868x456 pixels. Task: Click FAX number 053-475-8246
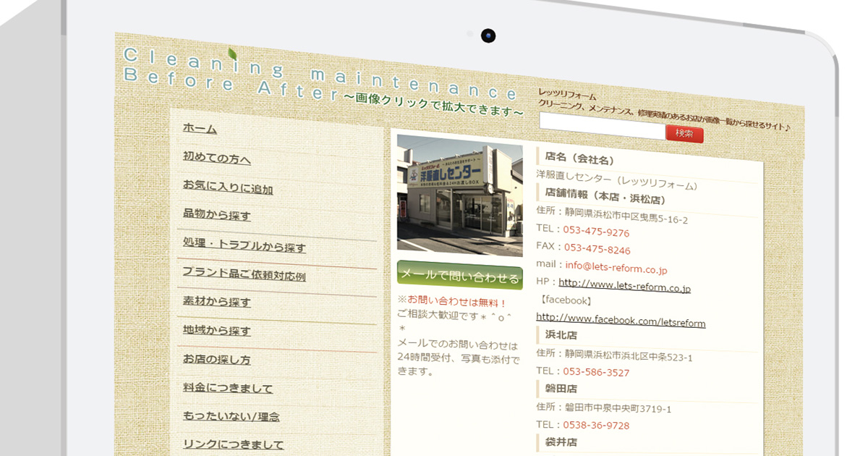(597, 250)
